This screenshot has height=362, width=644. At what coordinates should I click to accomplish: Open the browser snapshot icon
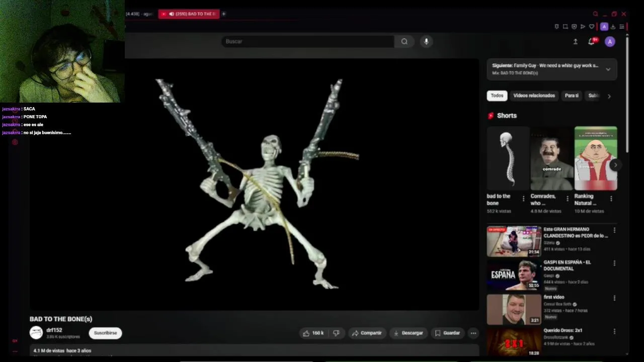[565, 27]
